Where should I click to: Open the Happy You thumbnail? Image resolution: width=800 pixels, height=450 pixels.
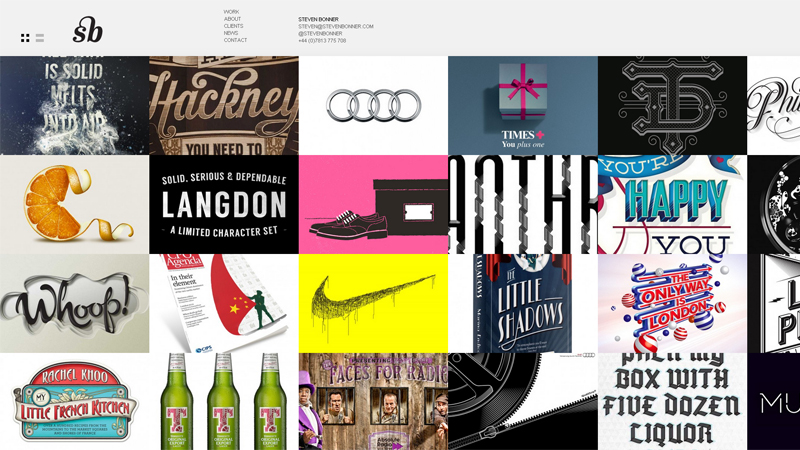[x=672, y=205]
